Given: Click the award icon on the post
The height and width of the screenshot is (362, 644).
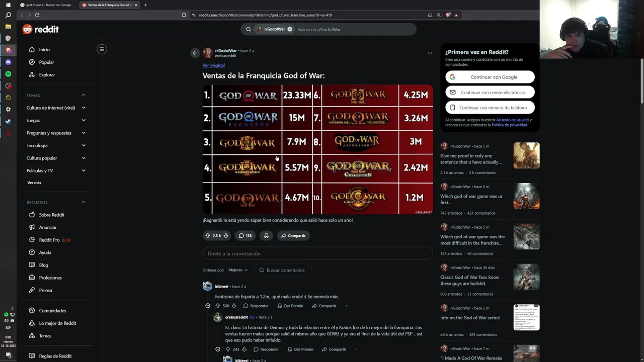Looking at the screenshot, I should click(266, 235).
